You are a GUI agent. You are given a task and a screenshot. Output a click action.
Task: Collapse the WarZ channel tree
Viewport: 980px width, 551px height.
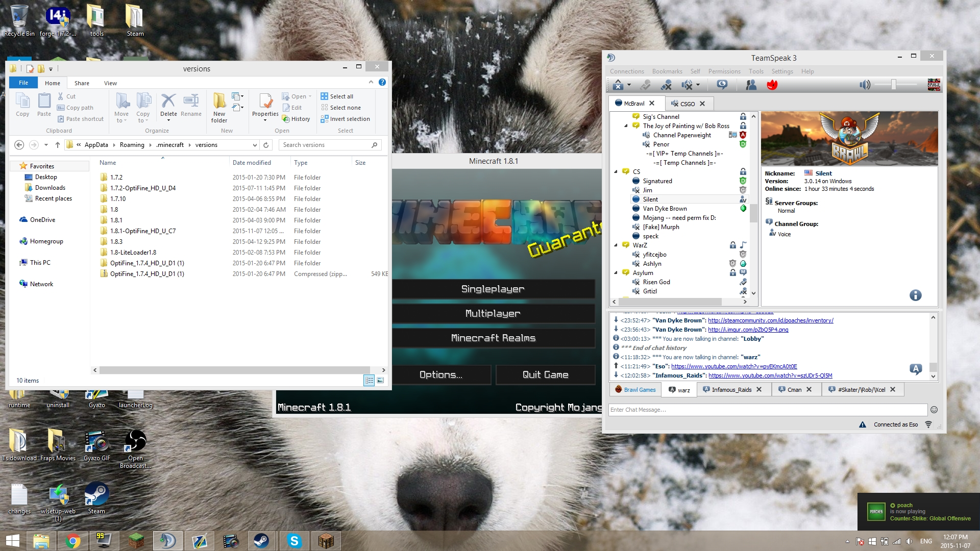point(616,245)
